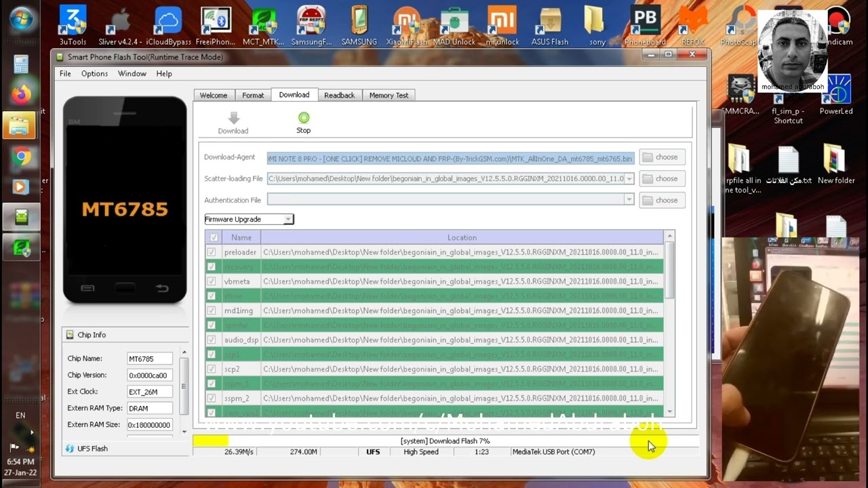Launch the SamsungF... FRP Reset shortcut

(311, 25)
